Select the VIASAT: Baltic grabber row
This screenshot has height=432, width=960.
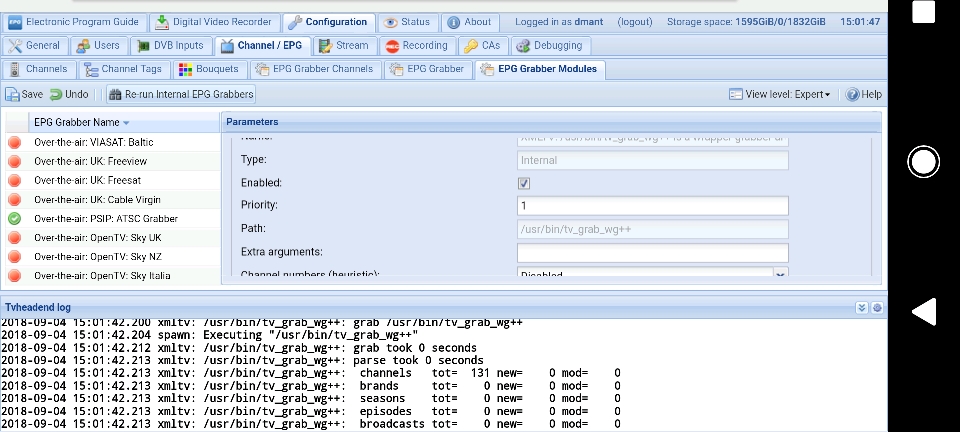tap(113, 142)
